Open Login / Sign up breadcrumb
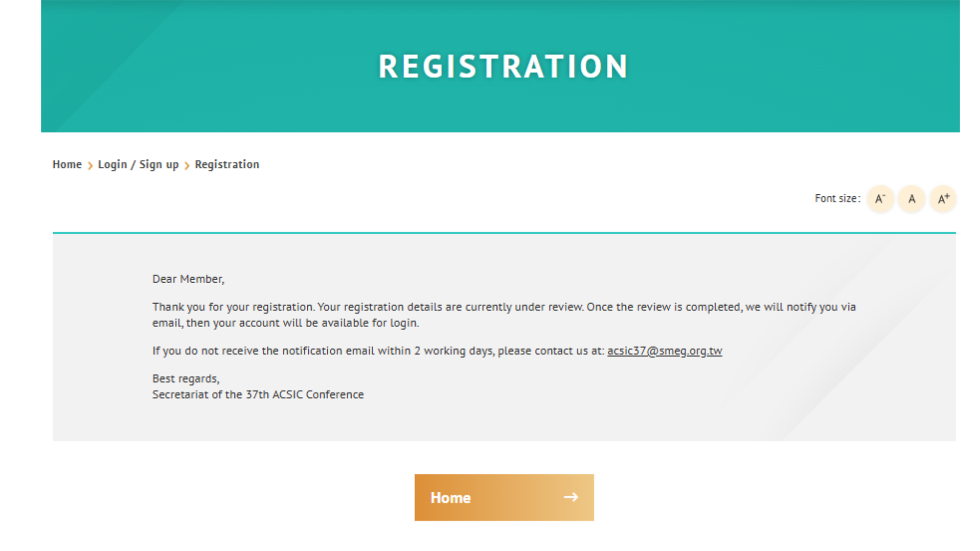The image size is (980, 551). pyautogui.click(x=138, y=164)
